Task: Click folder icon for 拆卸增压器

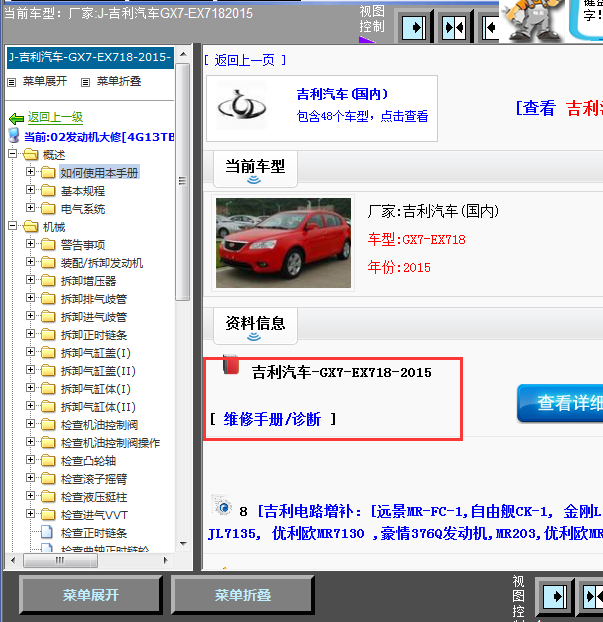Action: pyautogui.click(x=48, y=281)
